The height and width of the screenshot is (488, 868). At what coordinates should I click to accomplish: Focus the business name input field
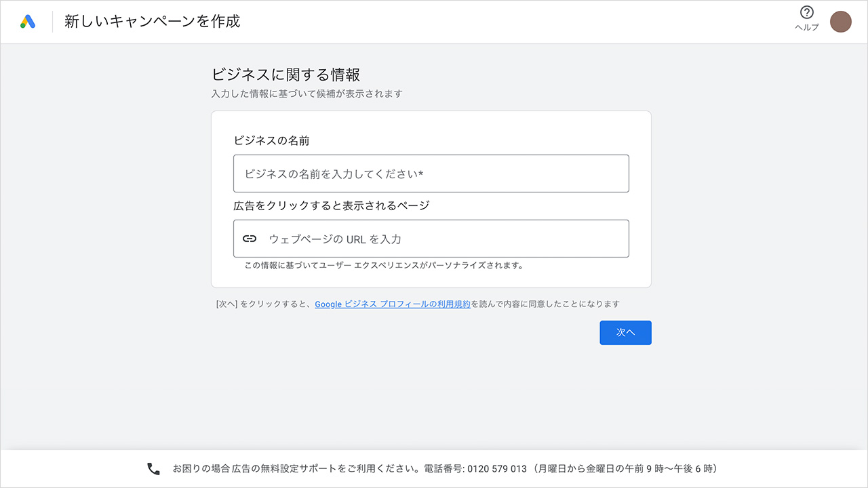[x=431, y=174]
